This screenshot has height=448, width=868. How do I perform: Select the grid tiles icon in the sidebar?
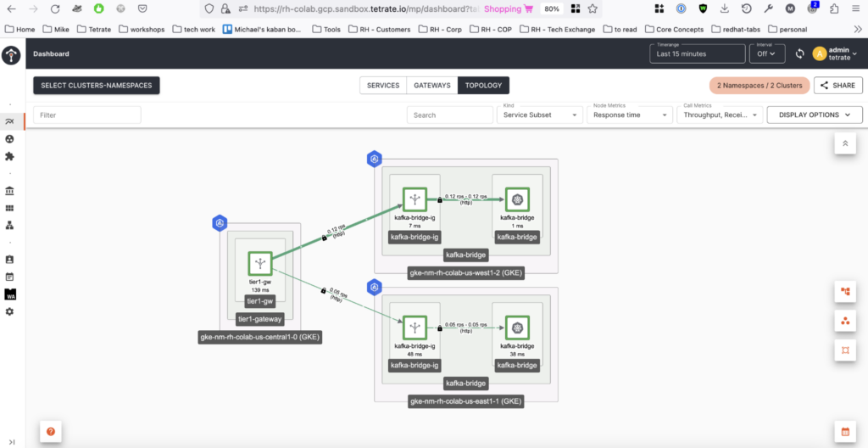[x=9, y=209]
